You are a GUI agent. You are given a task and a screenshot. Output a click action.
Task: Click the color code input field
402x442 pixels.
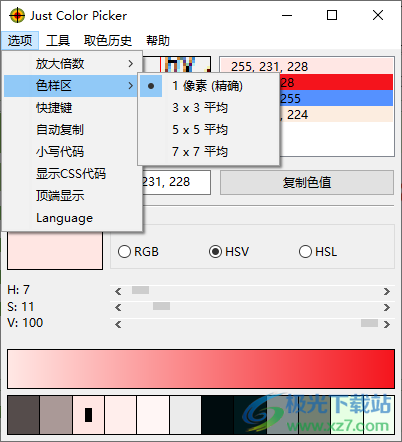[176, 182]
